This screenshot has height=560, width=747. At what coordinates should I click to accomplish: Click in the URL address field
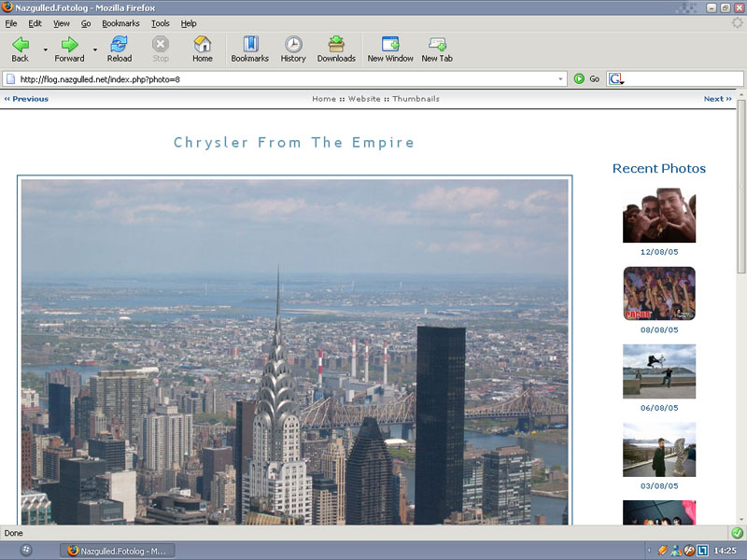tap(286, 79)
